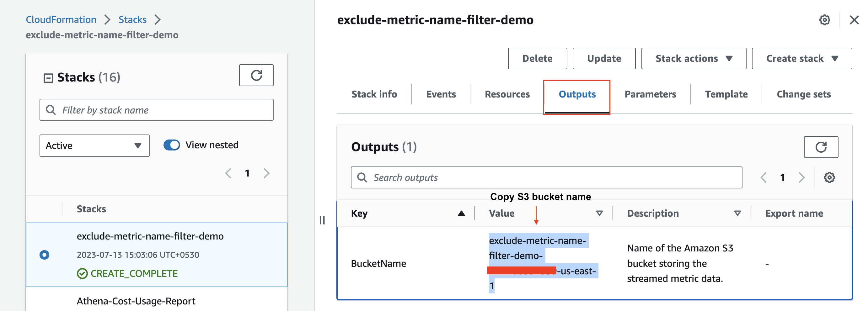Open the stack detail settings gear
Screen dimensions: 868x311
click(x=824, y=20)
